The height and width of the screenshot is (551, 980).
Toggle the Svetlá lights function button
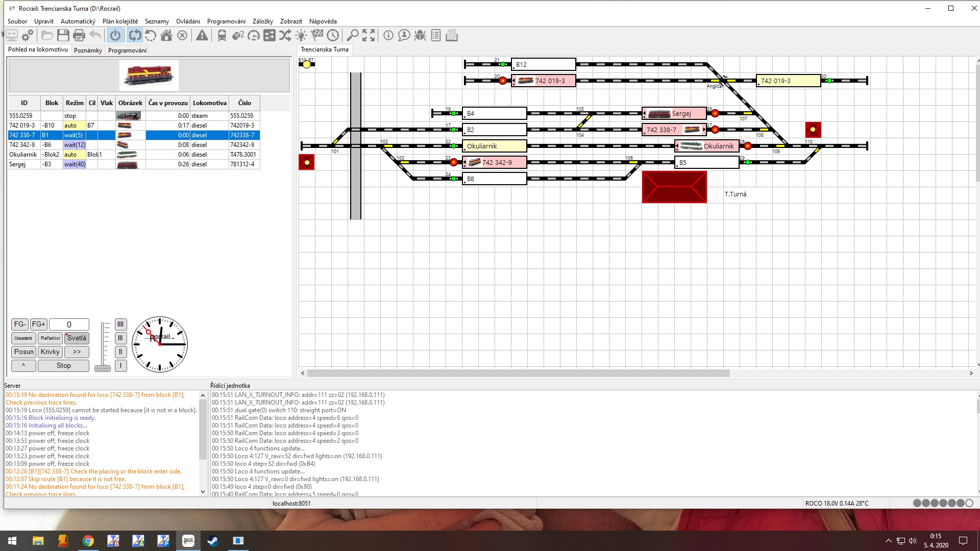pyautogui.click(x=77, y=338)
